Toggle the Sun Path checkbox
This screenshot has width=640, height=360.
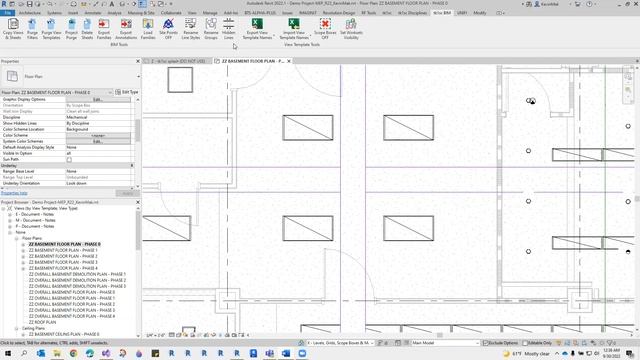point(69,160)
